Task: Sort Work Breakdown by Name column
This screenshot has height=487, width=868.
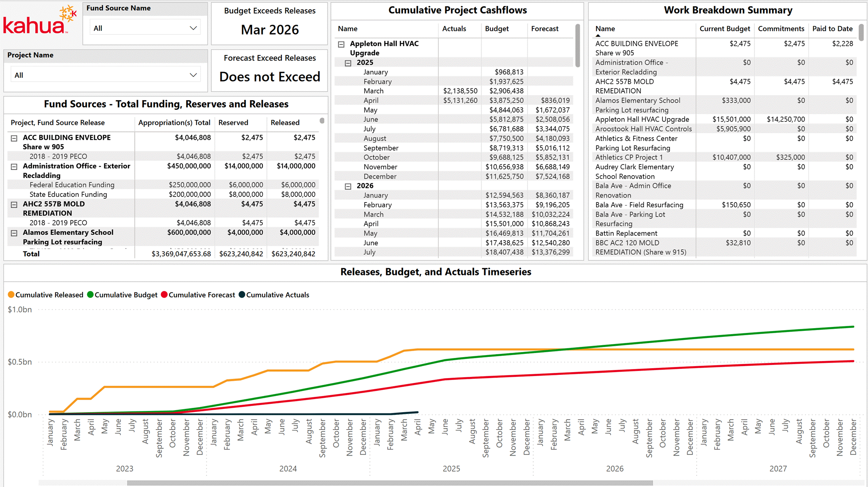Action: pyautogui.click(x=605, y=29)
